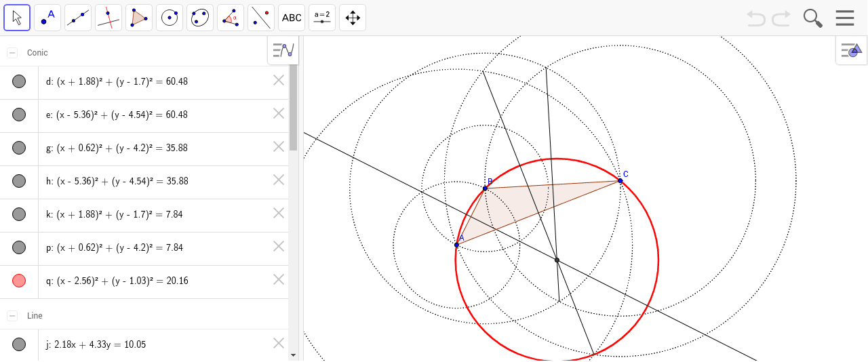Select equation k: (x + 1.88)² + (y - 1.7)² = 7.84
This screenshot has height=362, width=868.
(x=114, y=214)
